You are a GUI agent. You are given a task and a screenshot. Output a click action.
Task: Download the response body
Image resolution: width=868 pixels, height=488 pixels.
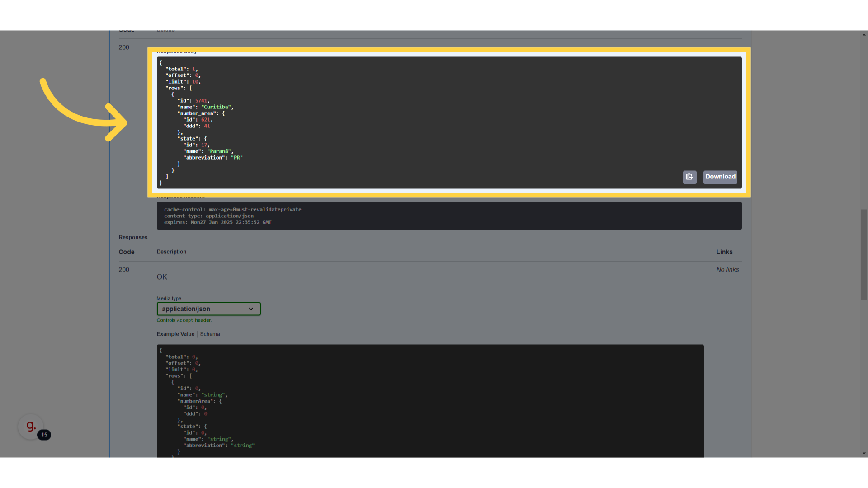(x=720, y=177)
